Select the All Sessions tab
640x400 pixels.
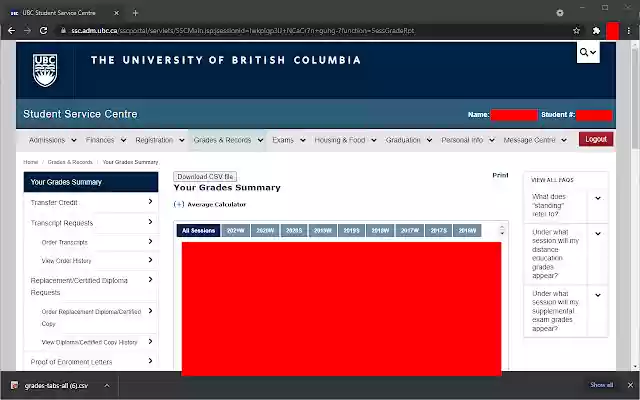(x=198, y=231)
